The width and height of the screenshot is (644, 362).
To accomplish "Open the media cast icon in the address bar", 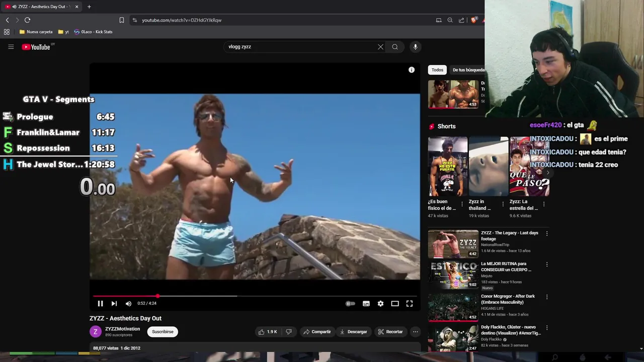I will [x=439, y=20].
